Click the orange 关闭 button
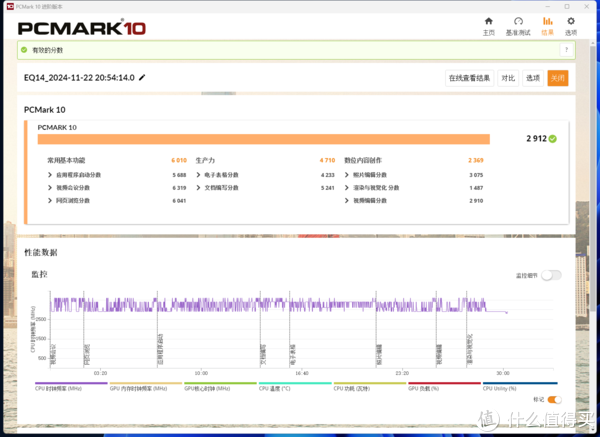 [x=558, y=78]
